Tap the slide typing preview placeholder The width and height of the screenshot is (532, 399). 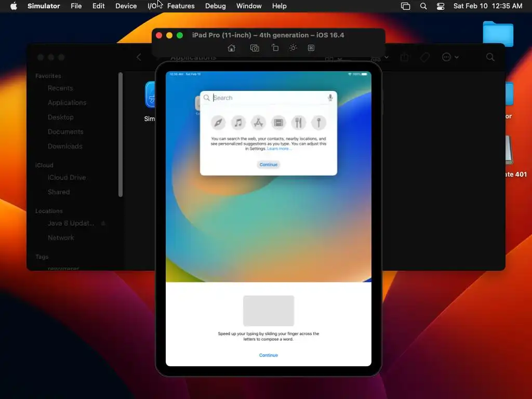click(x=269, y=311)
